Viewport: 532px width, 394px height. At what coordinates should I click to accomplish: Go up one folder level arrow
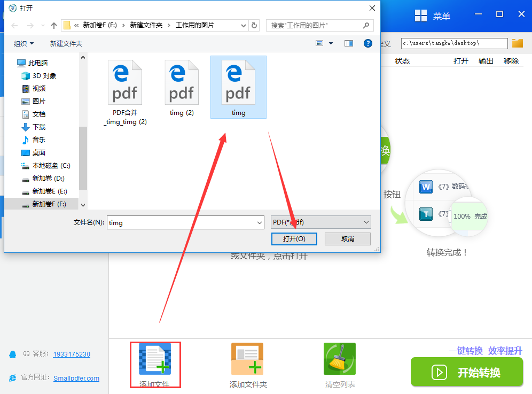click(x=53, y=25)
